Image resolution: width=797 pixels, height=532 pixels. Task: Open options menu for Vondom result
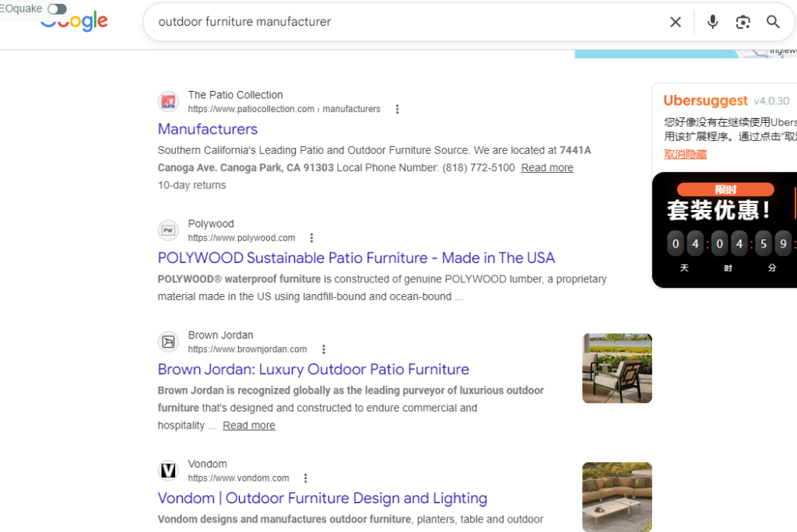coord(305,478)
